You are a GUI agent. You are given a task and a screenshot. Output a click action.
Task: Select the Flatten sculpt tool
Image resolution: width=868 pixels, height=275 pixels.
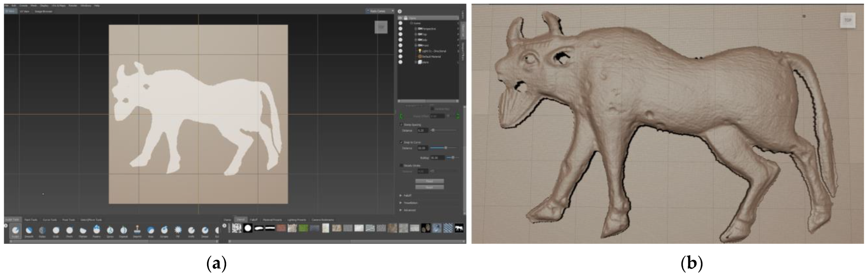pos(83,231)
